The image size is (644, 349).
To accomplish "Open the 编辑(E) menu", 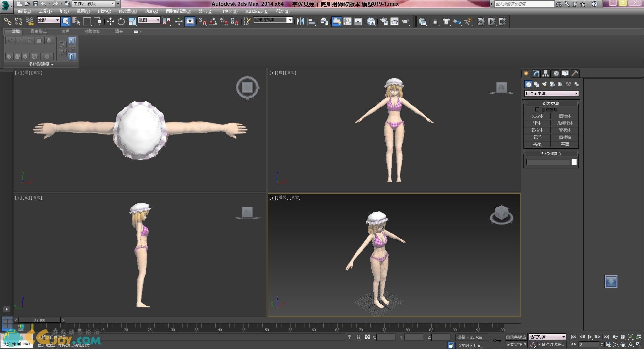I will pyautogui.click(x=24, y=11).
